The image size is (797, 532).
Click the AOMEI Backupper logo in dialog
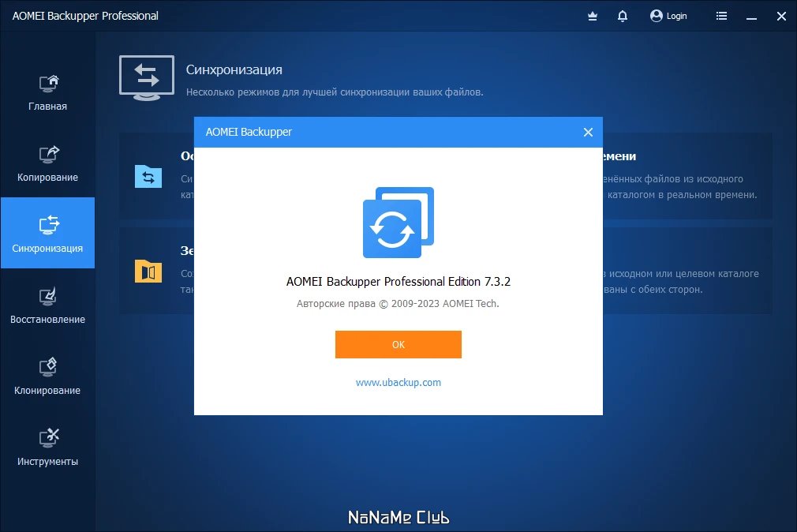(x=398, y=223)
